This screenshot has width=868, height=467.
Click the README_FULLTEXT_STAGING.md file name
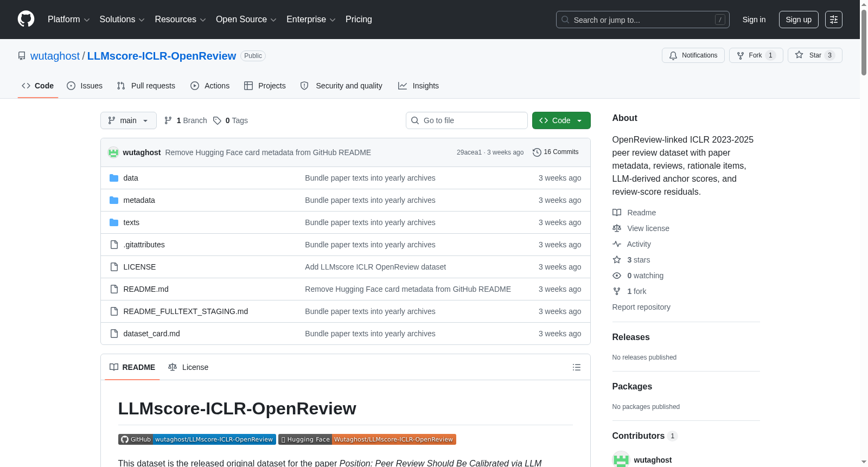click(186, 311)
